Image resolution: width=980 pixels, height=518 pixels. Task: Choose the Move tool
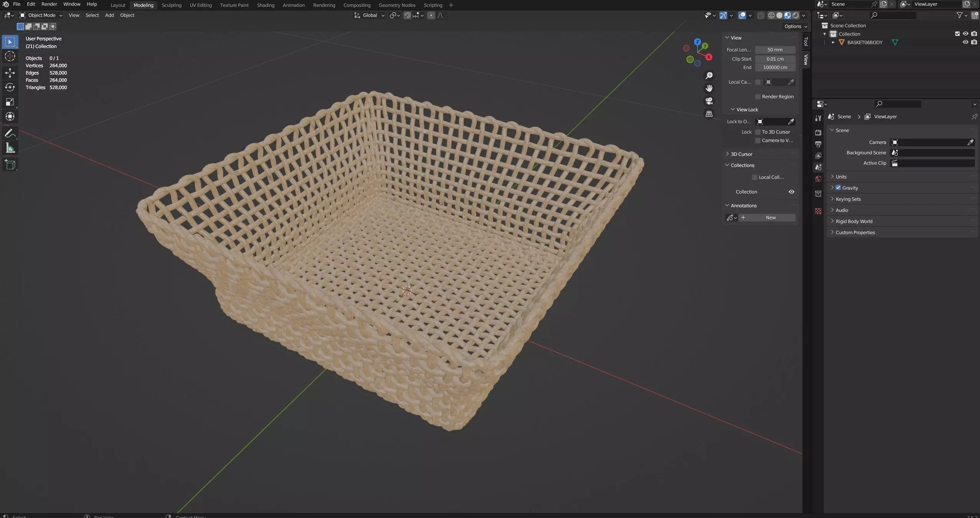(x=10, y=73)
